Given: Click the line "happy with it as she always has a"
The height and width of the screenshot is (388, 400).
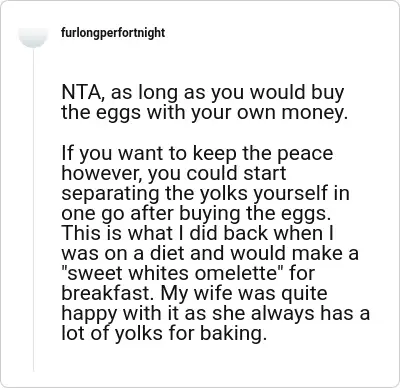Looking at the screenshot, I should pyautogui.click(x=216, y=314).
